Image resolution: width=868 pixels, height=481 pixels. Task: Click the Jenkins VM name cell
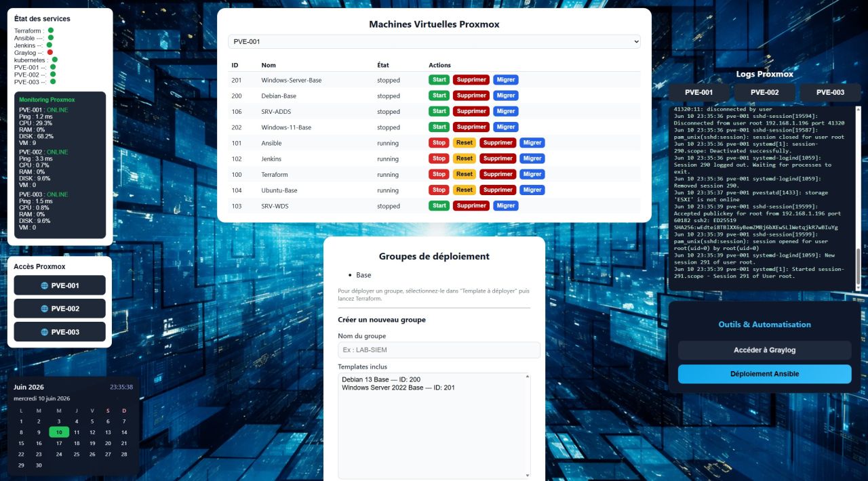point(272,159)
